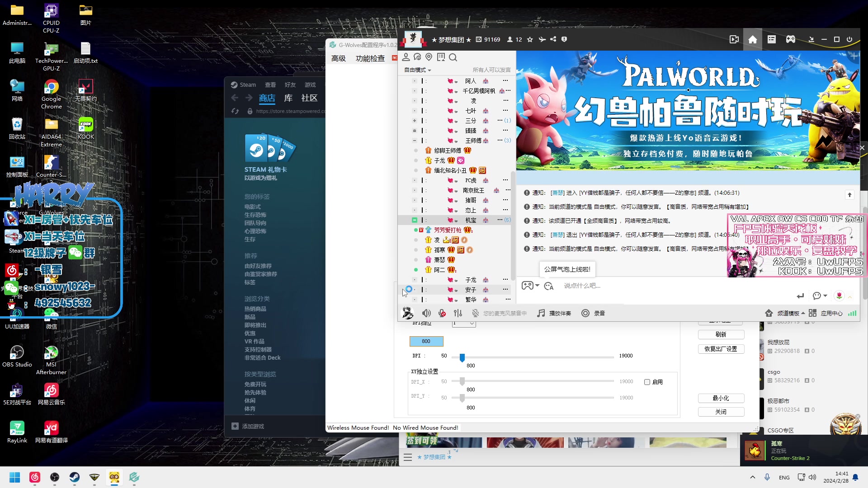
Task: Open the 功能检查 tab in G-Wolves
Action: 370,58
